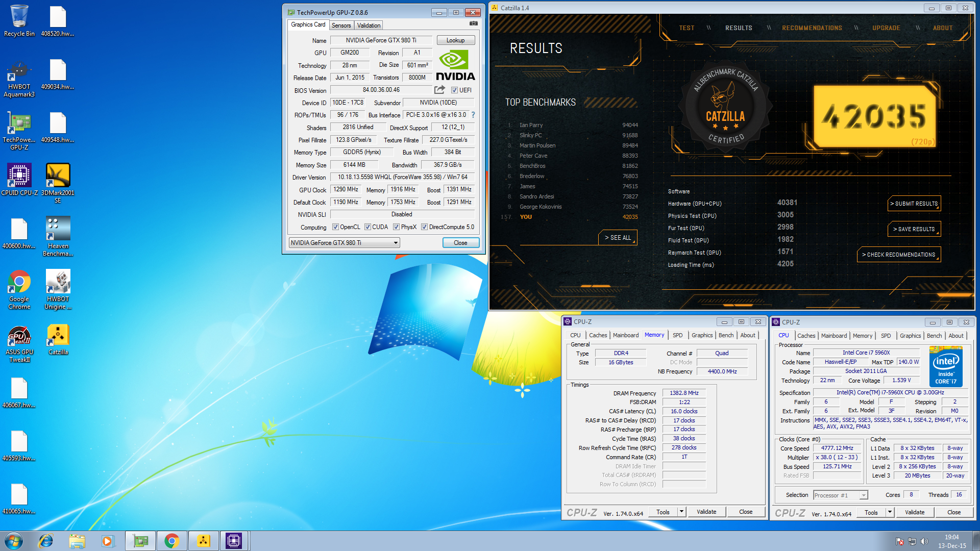The width and height of the screenshot is (980, 551).
Task: Open HWBOT Unigine desktop shortcut
Action: pos(58,290)
